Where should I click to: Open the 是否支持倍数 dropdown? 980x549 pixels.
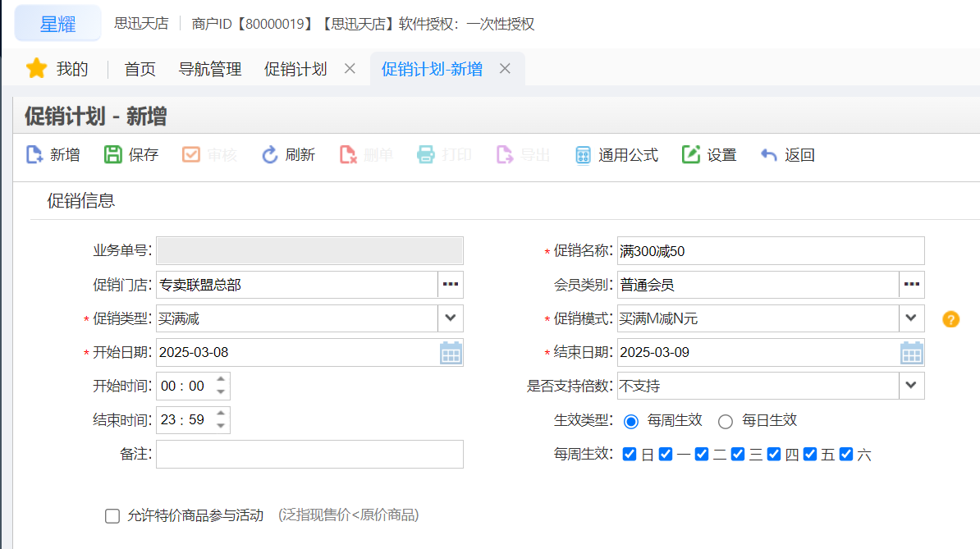pos(911,386)
